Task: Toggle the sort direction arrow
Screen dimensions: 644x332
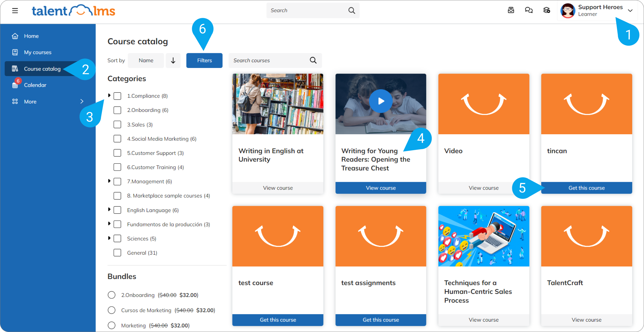Action: click(173, 60)
